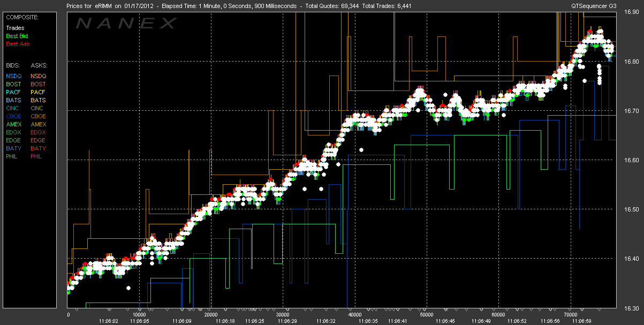
Task: Click the 11:06:32 time label
Action: tap(325, 321)
